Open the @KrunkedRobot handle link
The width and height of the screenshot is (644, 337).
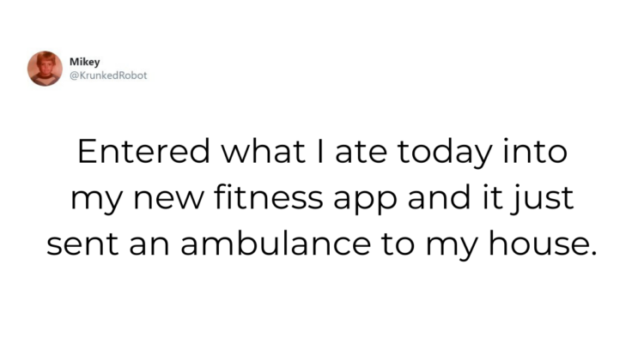click(108, 75)
